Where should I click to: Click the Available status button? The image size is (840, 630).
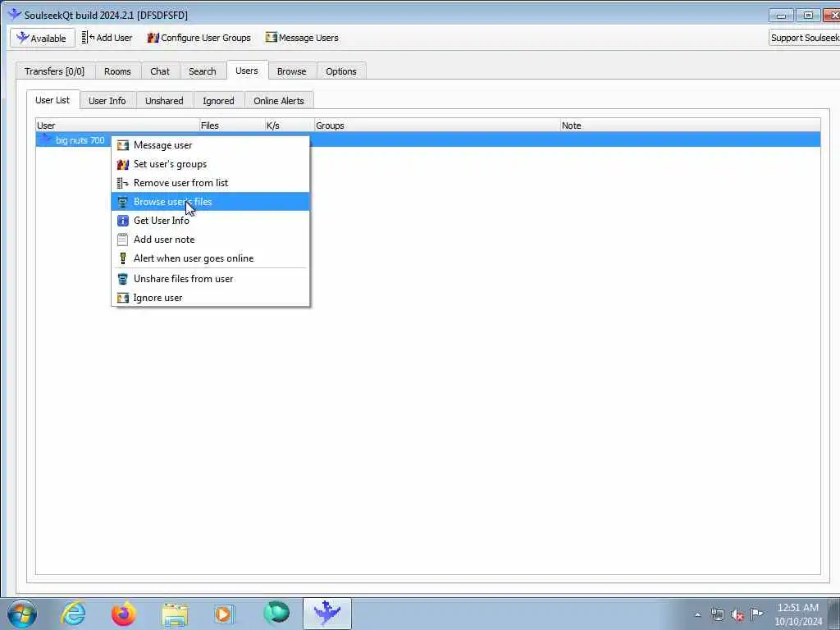42,38
